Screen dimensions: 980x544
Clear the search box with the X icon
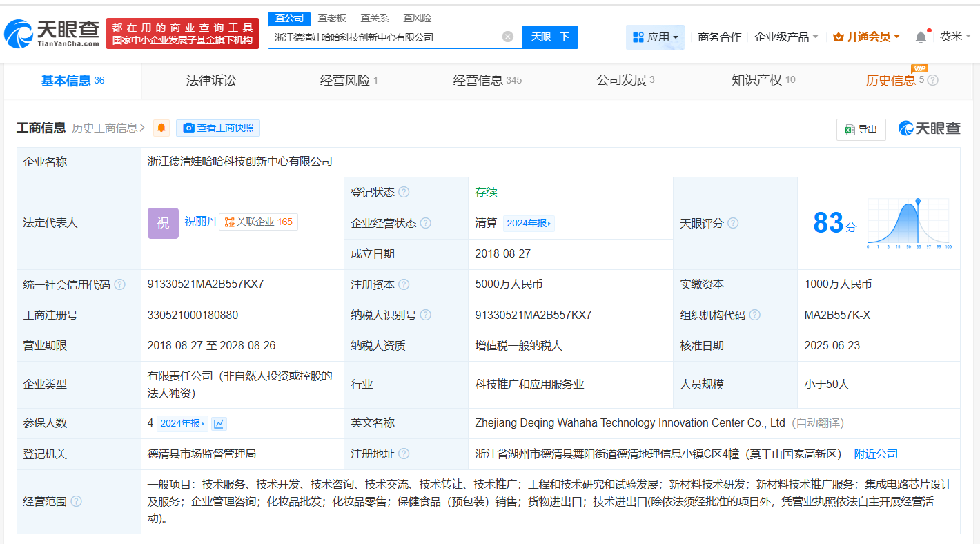pos(509,37)
